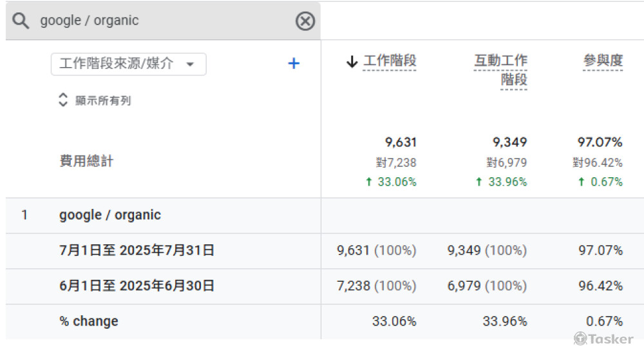Click total engaged sessions 9,349
This screenshot has height=352, width=644.
tap(509, 142)
